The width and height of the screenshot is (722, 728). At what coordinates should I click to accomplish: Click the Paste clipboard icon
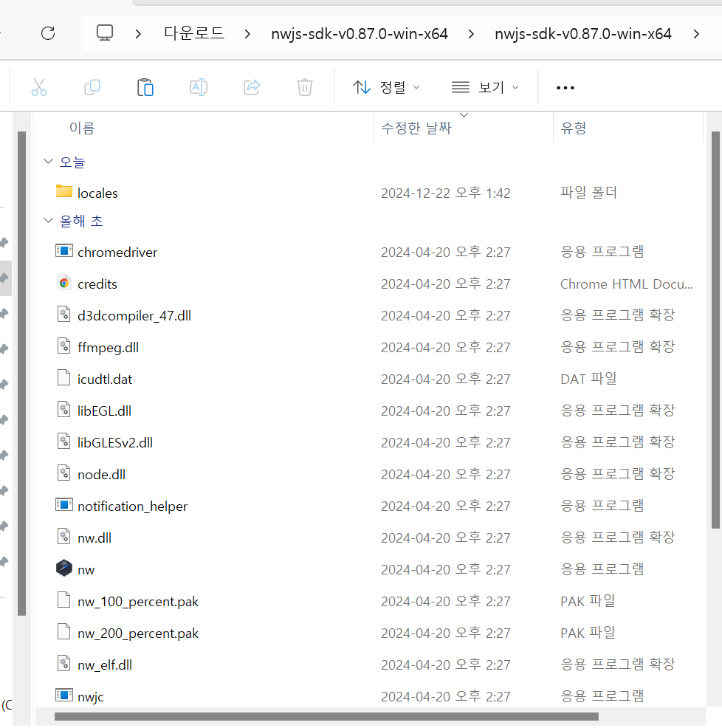click(145, 87)
